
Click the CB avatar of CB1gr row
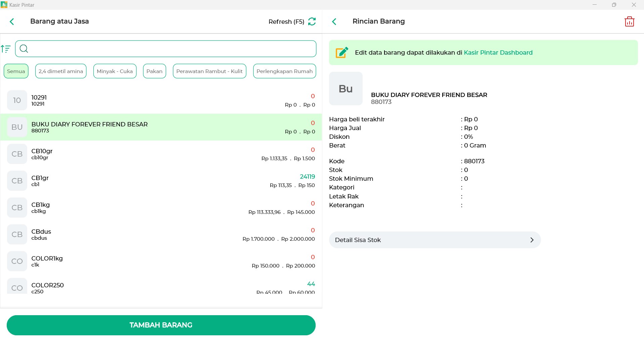point(17,181)
